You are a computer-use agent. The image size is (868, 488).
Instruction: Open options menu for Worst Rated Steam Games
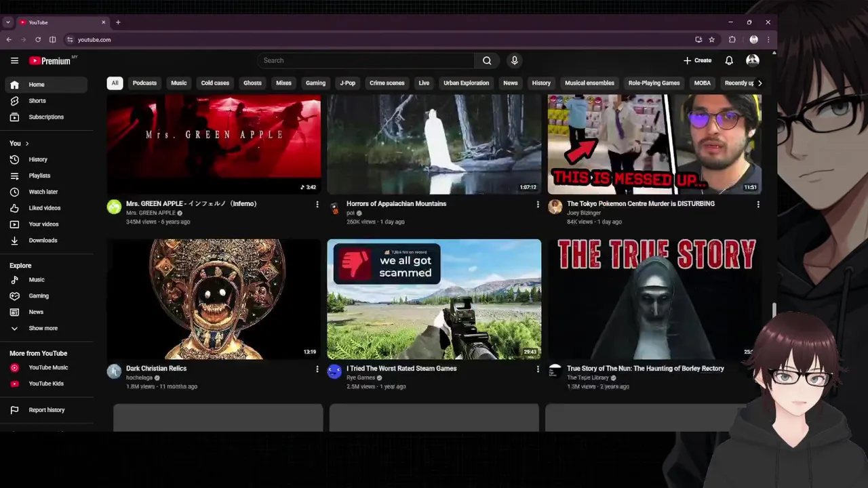coord(538,369)
